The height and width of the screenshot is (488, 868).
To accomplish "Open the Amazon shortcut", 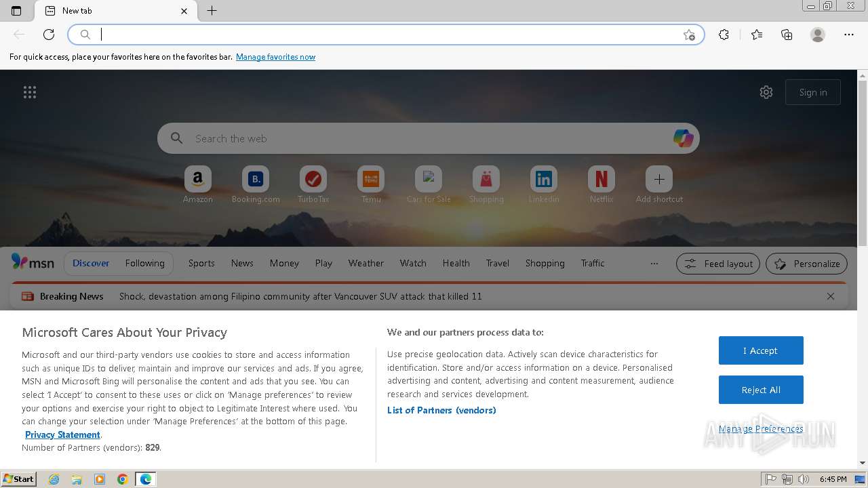I will click(198, 184).
